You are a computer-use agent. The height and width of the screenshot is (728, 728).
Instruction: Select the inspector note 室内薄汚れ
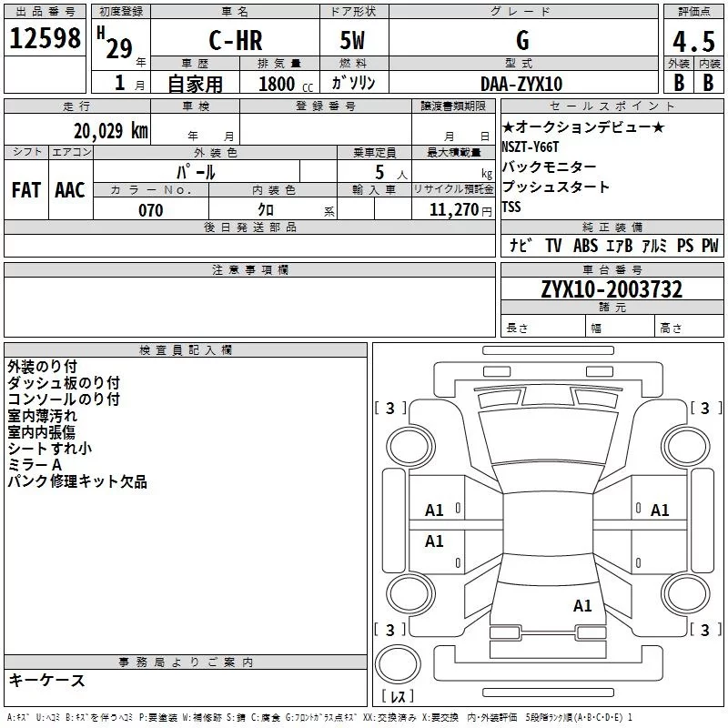coord(42,416)
